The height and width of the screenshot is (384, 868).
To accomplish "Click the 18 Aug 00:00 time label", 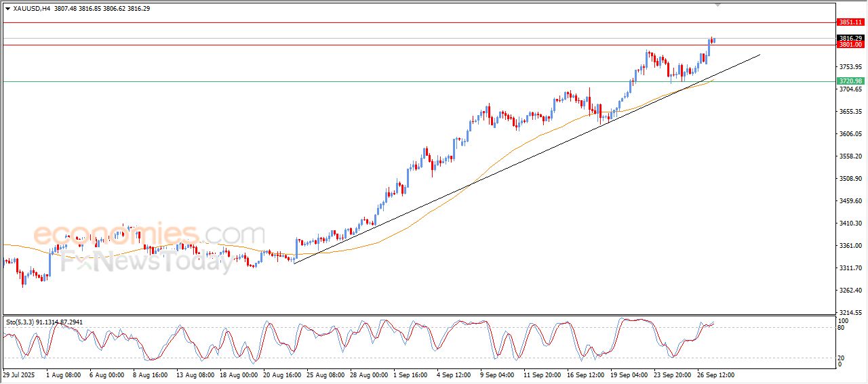I will click(x=239, y=374).
